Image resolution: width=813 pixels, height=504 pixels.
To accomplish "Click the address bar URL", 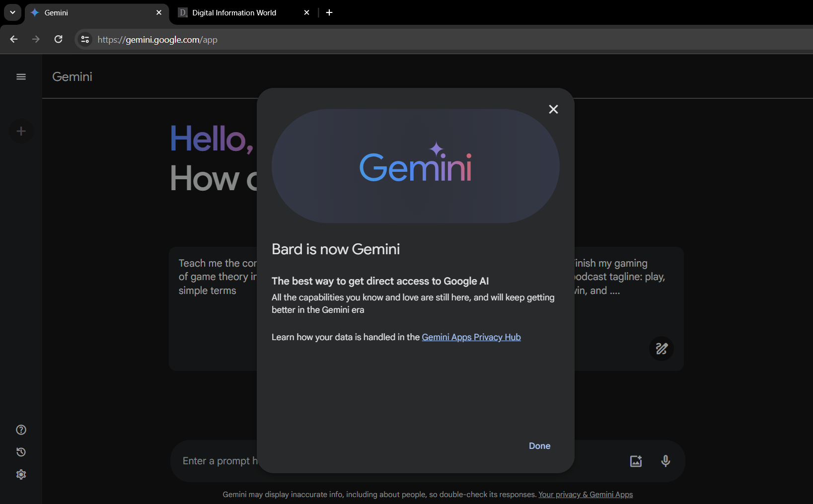I will pyautogui.click(x=157, y=40).
